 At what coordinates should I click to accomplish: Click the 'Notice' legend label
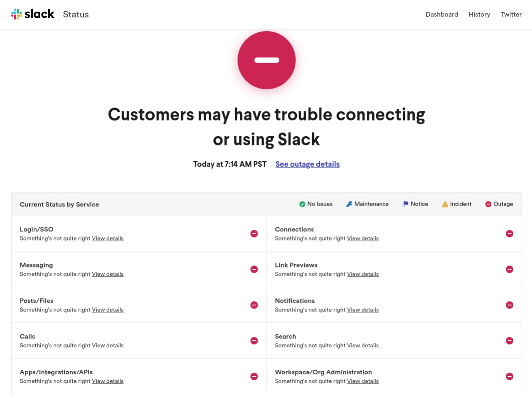[x=419, y=204]
